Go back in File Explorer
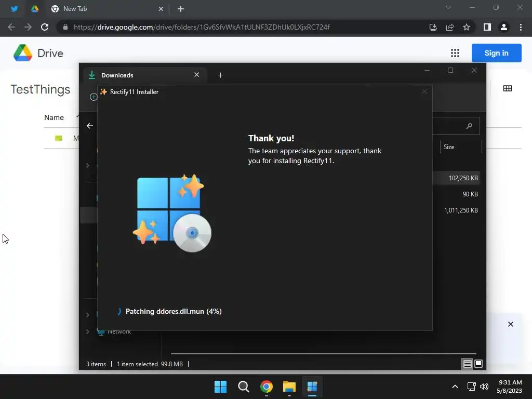The width and height of the screenshot is (532, 399). point(89,126)
